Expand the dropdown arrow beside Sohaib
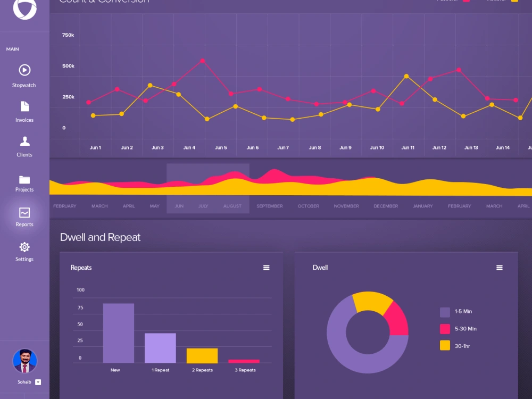Image resolution: width=532 pixels, height=399 pixels. (x=38, y=383)
